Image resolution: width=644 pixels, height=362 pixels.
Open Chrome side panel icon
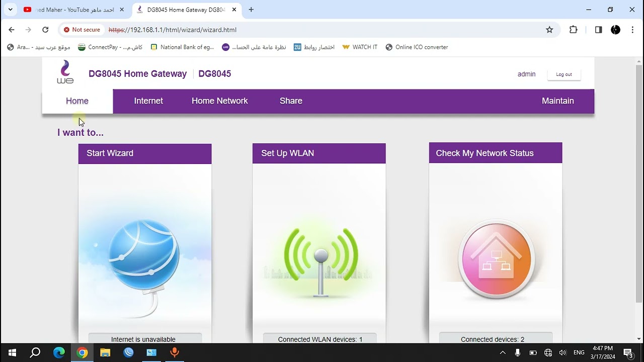tap(598, 30)
